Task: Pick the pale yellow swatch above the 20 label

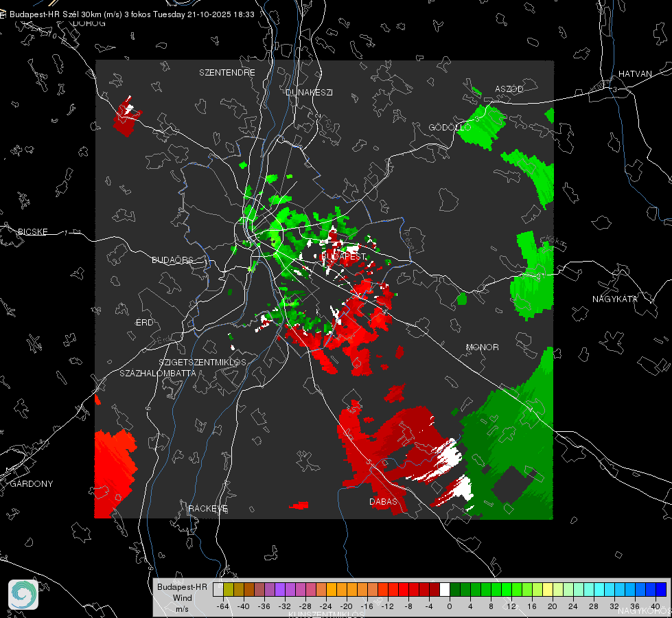Action: [x=548, y=589]
